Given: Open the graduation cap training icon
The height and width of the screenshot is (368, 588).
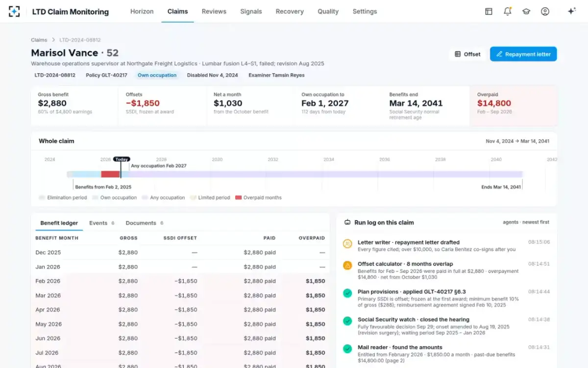Looking at the screenshot, I should 526,11.
